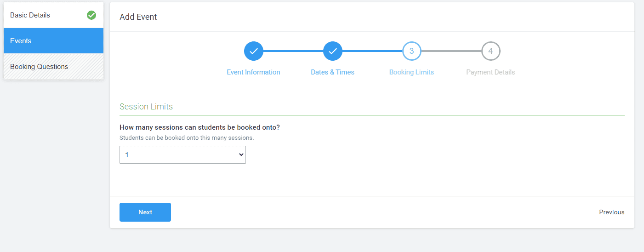
Task: Click the Next button
Action: 145,212
